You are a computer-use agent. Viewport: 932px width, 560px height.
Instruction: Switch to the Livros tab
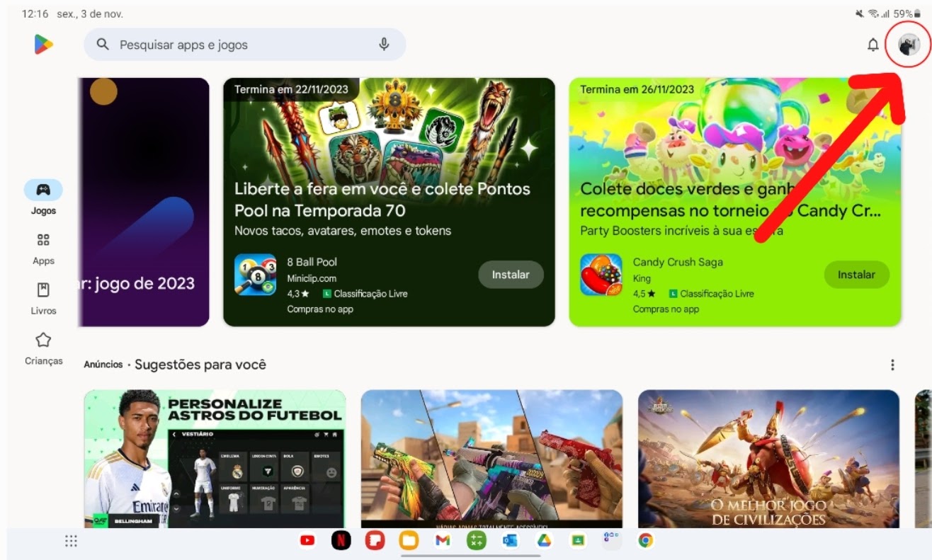point(43,298)
